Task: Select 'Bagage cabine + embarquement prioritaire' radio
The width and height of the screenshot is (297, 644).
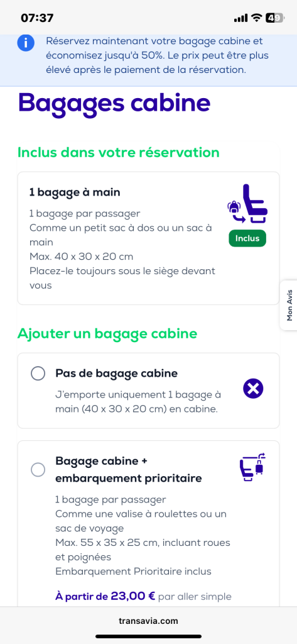Action: 38,470
